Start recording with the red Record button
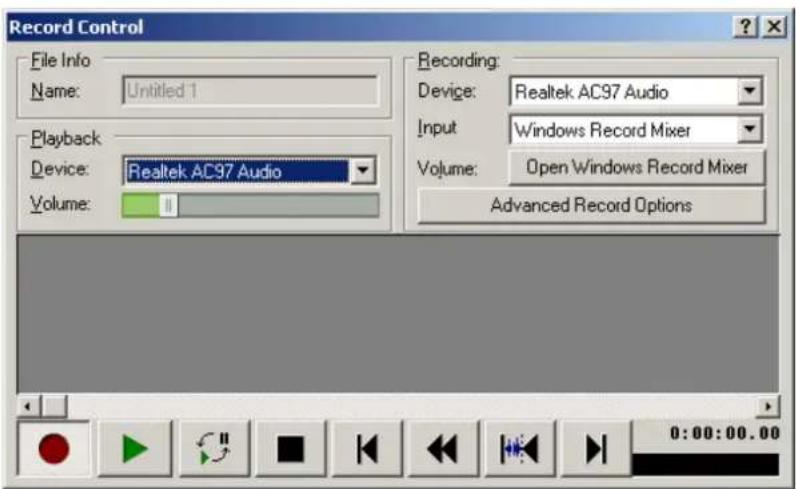The width and height of the screenshot is (796, 489). pos(54,449)
